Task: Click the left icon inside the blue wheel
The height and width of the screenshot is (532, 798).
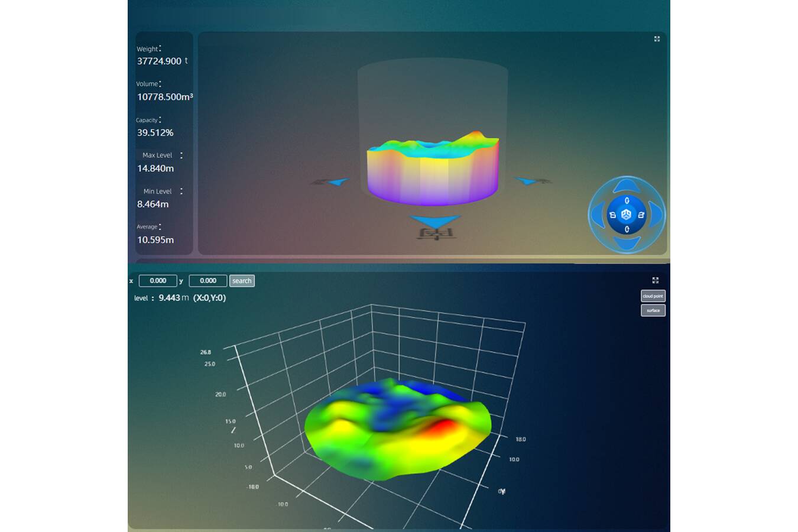Action: [x=613, y=215]
